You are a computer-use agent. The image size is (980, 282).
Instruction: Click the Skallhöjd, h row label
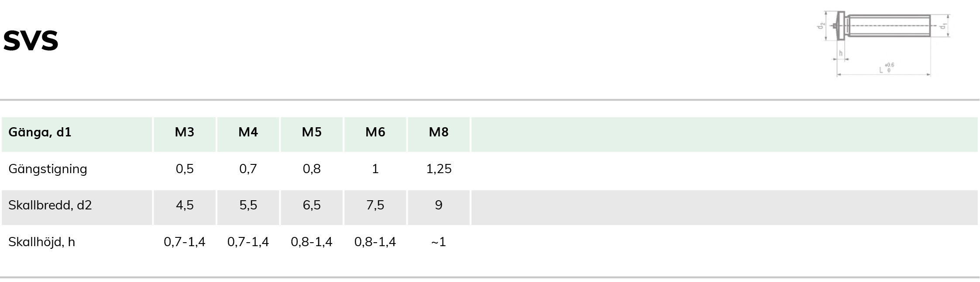41,242
